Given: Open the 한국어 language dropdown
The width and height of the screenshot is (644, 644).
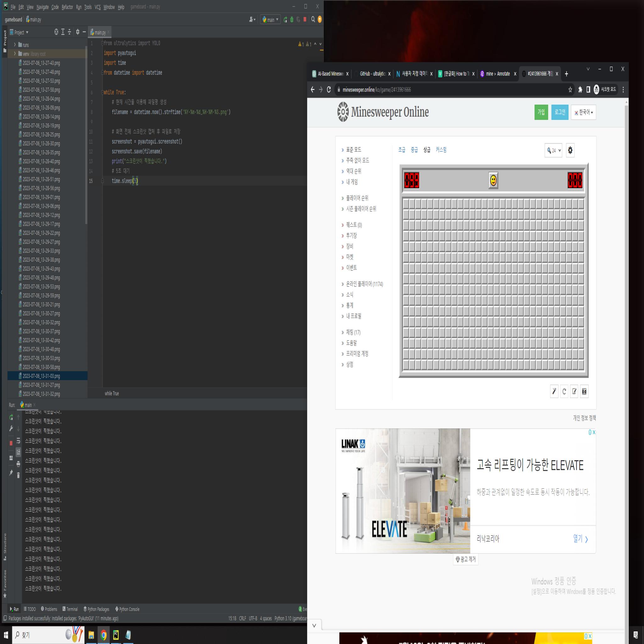Looking at the screenshot, I should point(583,112).
